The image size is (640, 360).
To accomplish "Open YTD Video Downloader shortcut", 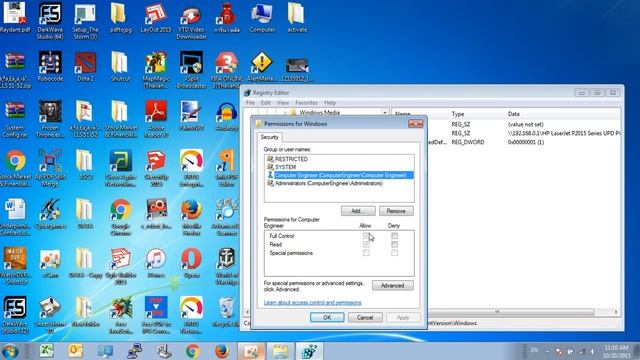I will coord(191,20).
